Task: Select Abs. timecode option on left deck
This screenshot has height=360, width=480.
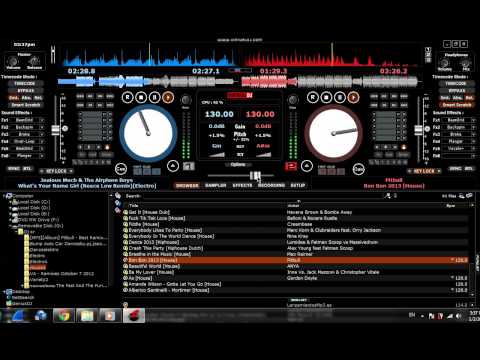Action: [26, 98]
